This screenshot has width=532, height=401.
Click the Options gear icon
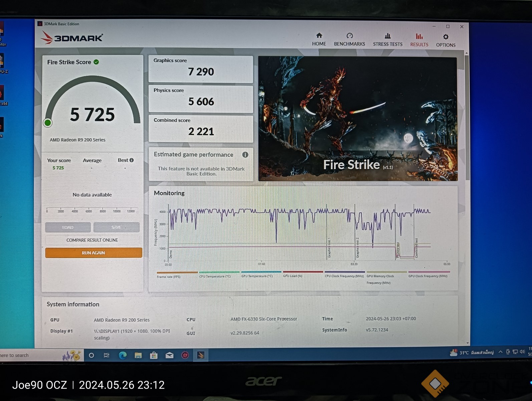pos(446,36)
